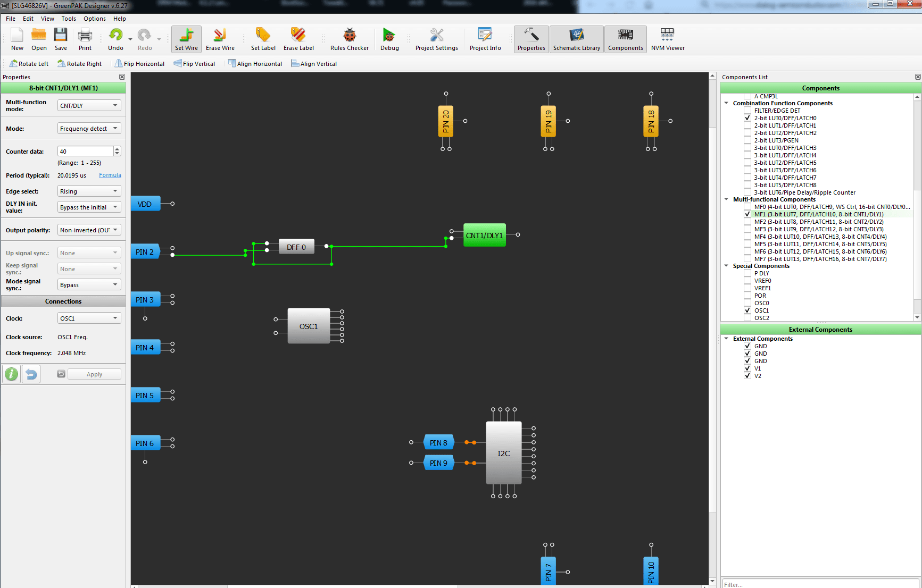This screenshot has width=922, height=588.
Task: Close the Properties panel
Action: pos(122,77)
